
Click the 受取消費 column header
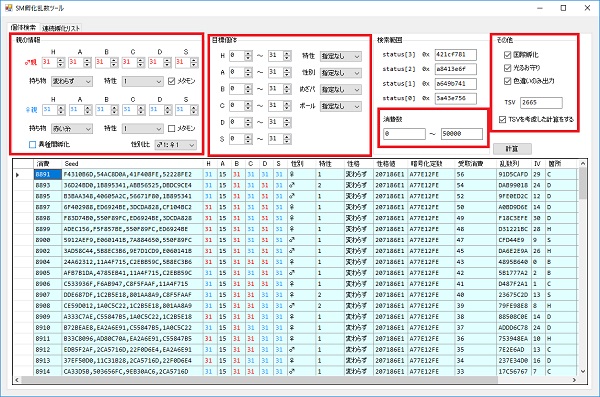476,164
